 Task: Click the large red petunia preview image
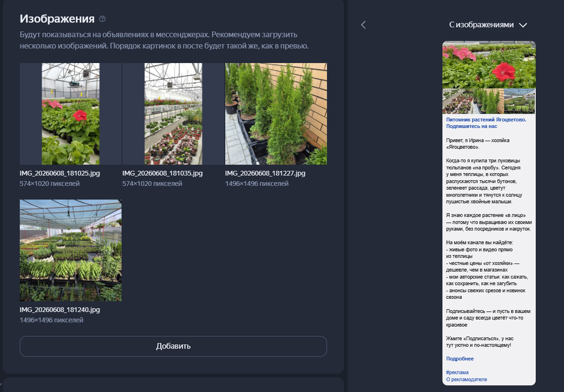point(489,64)
